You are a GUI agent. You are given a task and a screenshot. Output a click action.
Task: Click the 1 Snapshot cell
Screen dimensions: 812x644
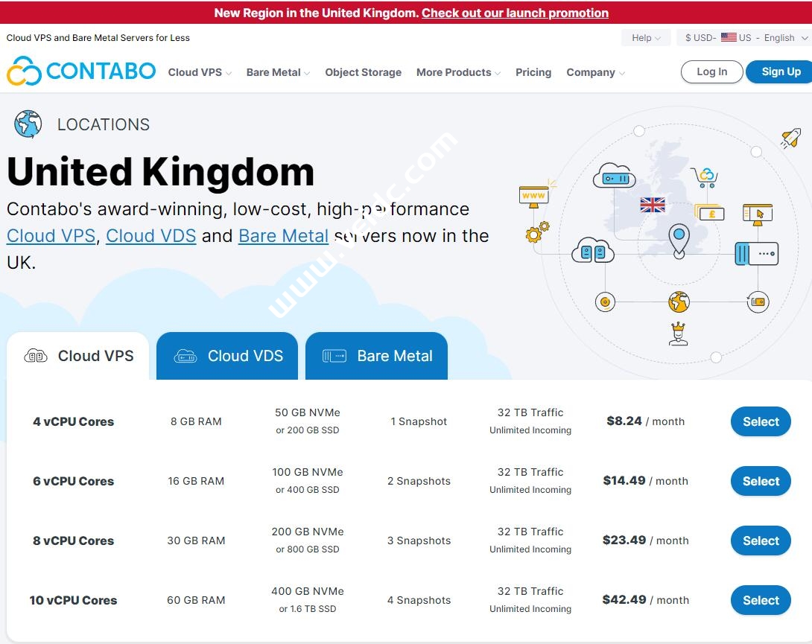tap(419, 421)
